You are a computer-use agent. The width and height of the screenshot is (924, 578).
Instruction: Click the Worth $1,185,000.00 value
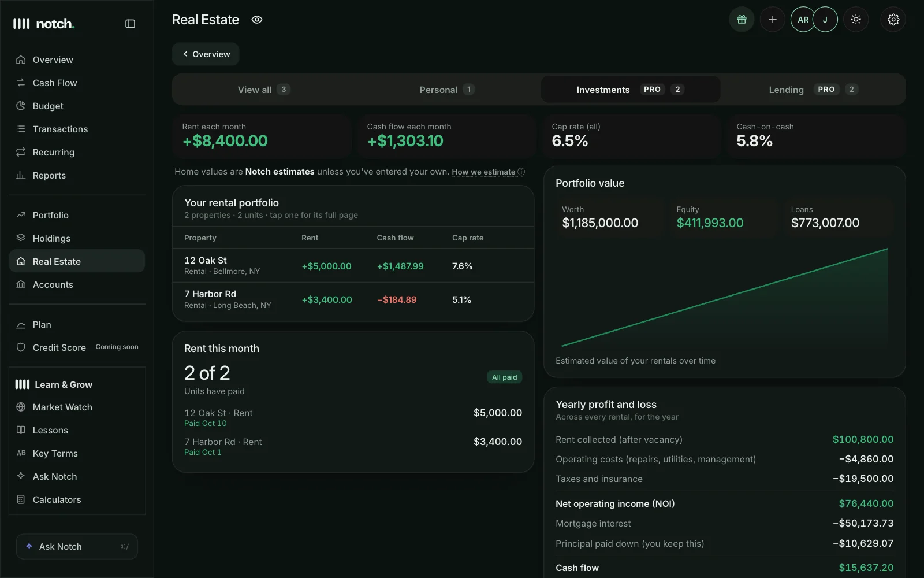[600, 223]
